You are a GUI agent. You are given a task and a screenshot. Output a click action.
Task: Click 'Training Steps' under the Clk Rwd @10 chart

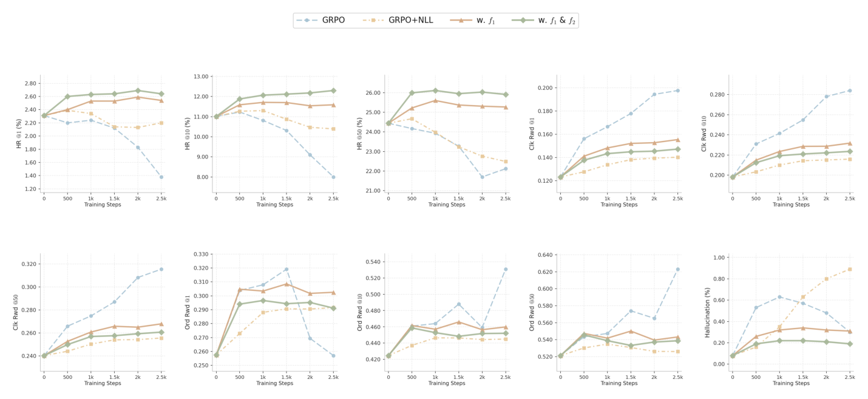(x=791, y=205)
